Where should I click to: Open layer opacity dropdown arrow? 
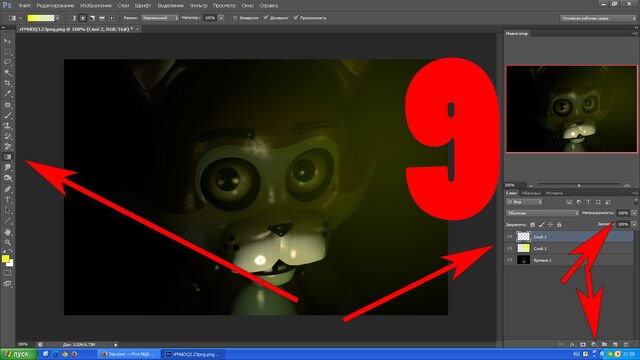634,213
